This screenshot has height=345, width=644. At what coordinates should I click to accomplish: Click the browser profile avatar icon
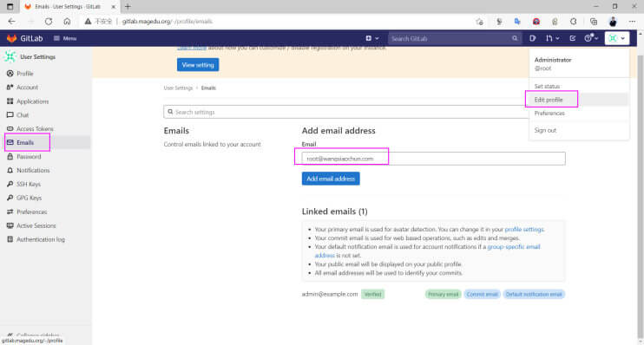tap(613, 22)
